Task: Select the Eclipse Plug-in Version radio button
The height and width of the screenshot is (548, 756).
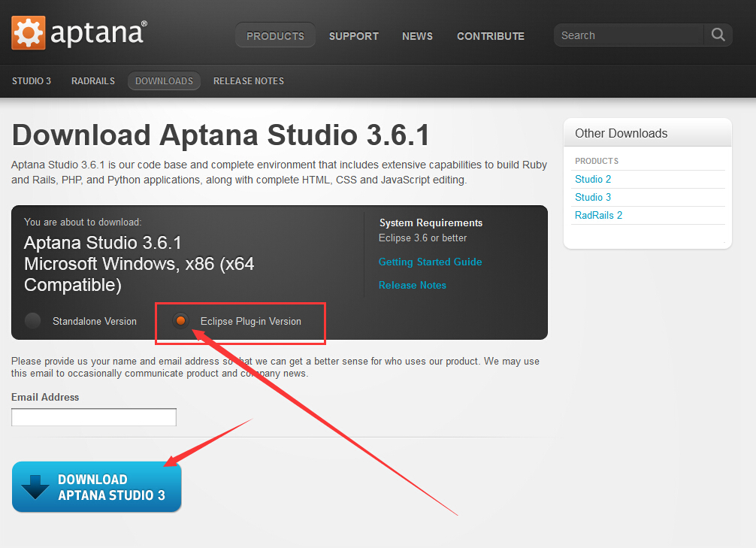Action: [x=180, y=321]
